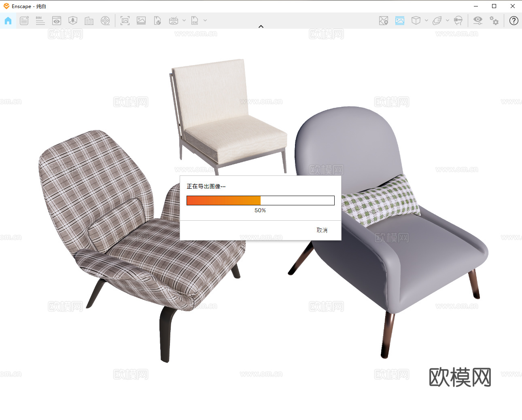
Task: Click the Enscape logo in title bar
Action: 6,6
